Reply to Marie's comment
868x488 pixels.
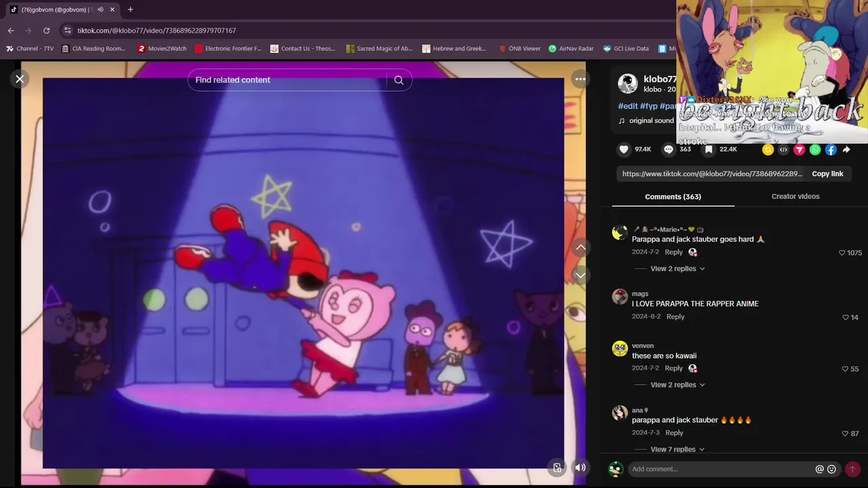673,252
